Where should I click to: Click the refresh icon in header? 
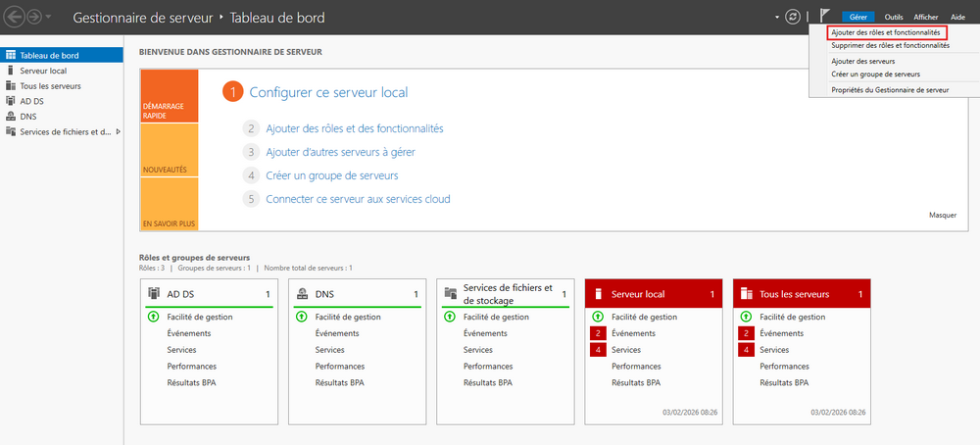(x=793, y=18)
